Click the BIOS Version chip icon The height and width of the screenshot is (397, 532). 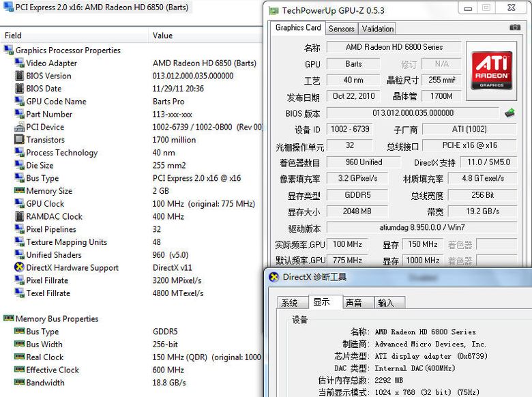tap(19, 75)
